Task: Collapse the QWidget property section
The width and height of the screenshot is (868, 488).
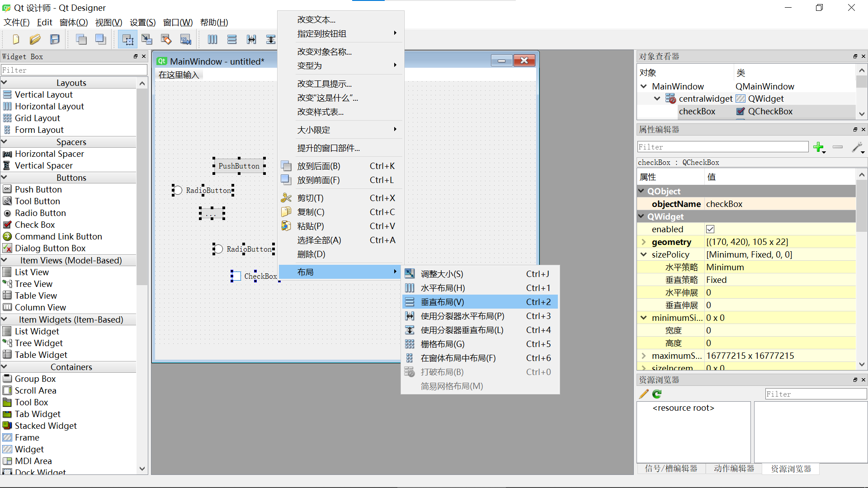Action: tap(642, 216)
